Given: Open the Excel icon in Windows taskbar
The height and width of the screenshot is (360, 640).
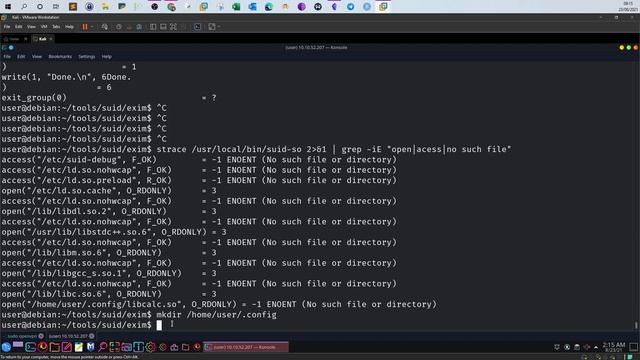Looking at the screenshot, I should point(236,7).
